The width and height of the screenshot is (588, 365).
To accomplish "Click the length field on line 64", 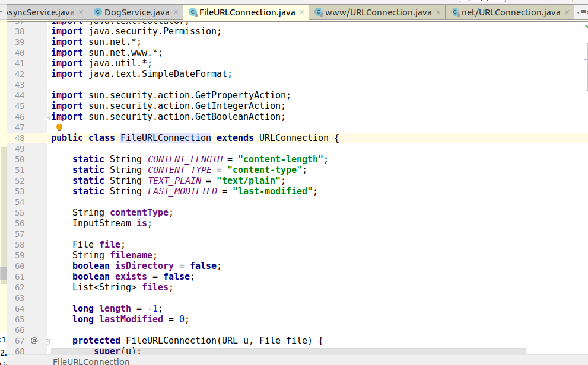I will 115,309.
